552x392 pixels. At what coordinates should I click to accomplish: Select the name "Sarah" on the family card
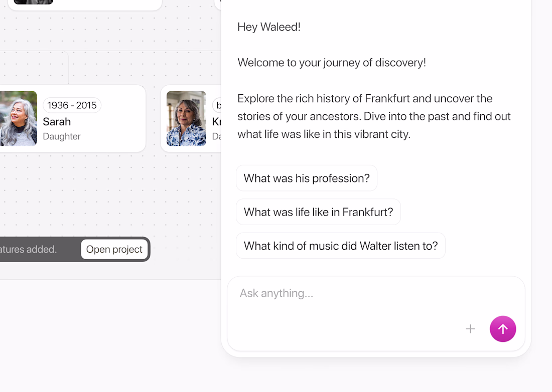click(57, 122)
